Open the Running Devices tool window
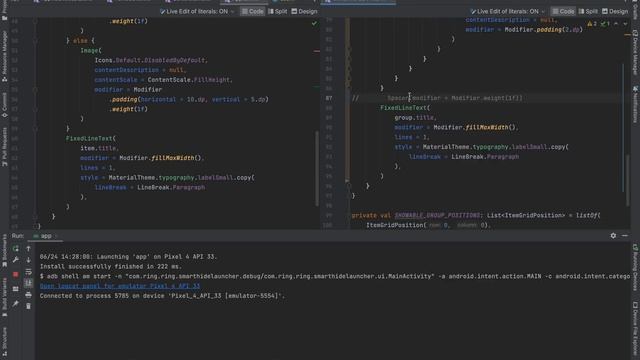Screen dimensions: 640x360 click(x=636, y=267)
